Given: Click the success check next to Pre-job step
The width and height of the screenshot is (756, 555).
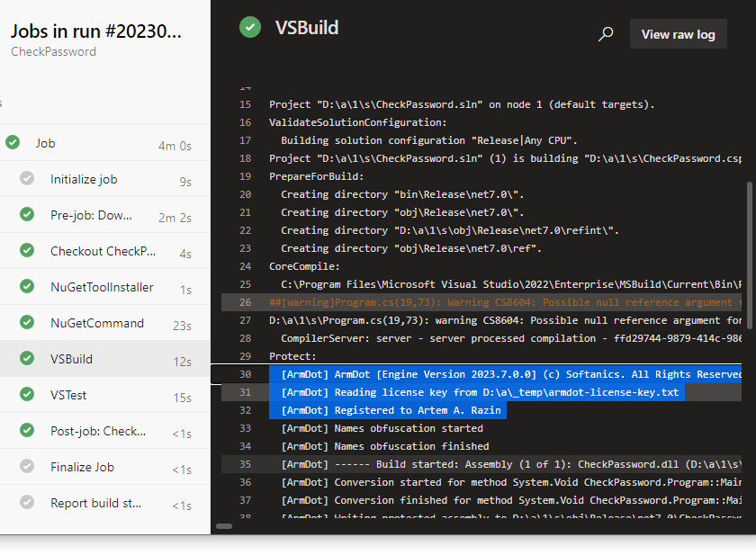Looking at the screenshot, I should 27,214.
